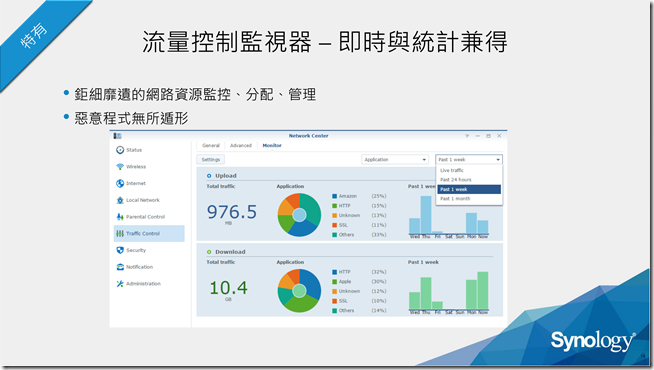
Task: Click the Network Center app icon in title bar
Action: tap(117, 136)
